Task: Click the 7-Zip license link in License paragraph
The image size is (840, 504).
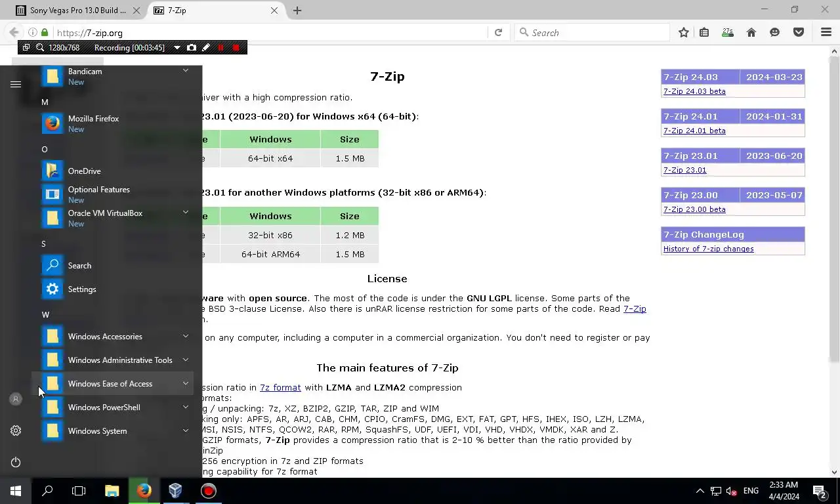Action: [x=635, y=308]
